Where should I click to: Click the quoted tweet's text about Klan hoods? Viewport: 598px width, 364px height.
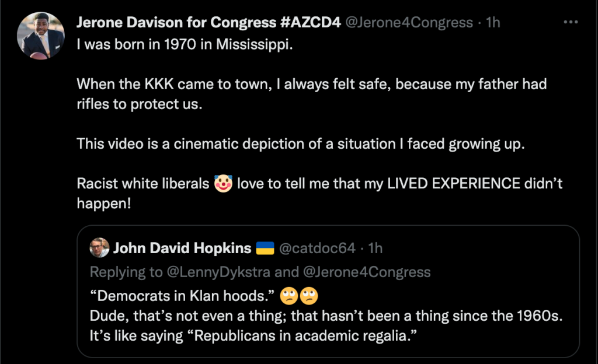(181, 296)
